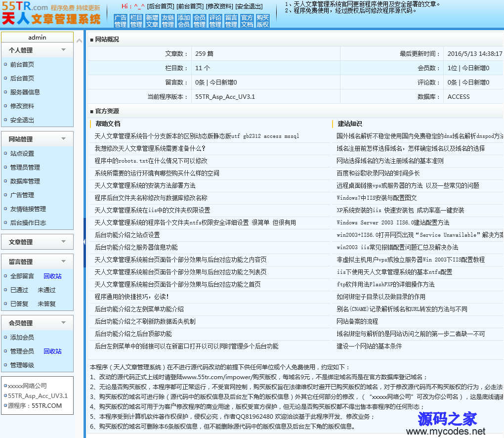Click the [前台首页] header link
This screenshot has height=438, width=504.
[x=190, y=6]
